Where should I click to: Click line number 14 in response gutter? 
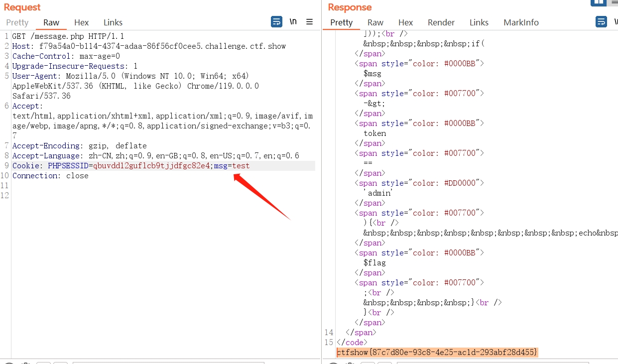click(329, 333)
